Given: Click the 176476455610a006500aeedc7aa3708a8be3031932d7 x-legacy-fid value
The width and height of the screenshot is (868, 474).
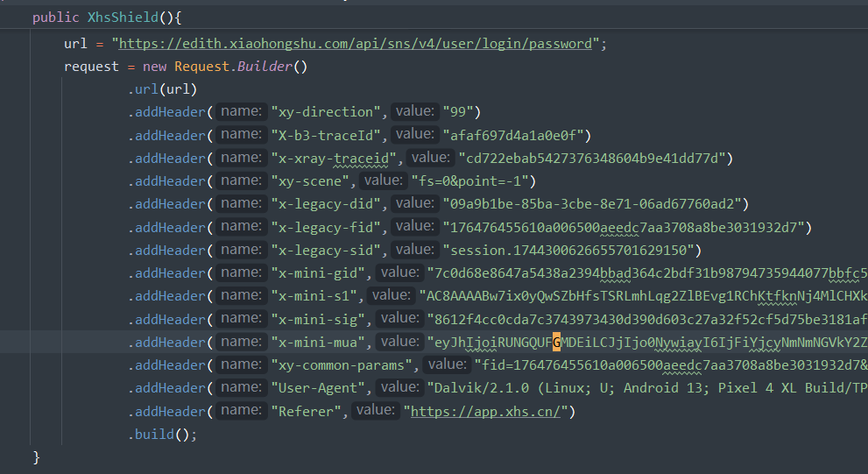Looking at the screenshot, I should click(624, 228).
